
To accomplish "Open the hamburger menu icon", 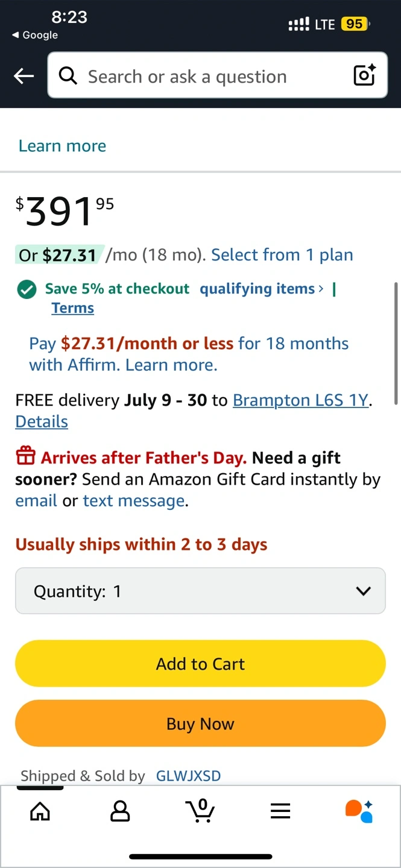I will point(280,811).
